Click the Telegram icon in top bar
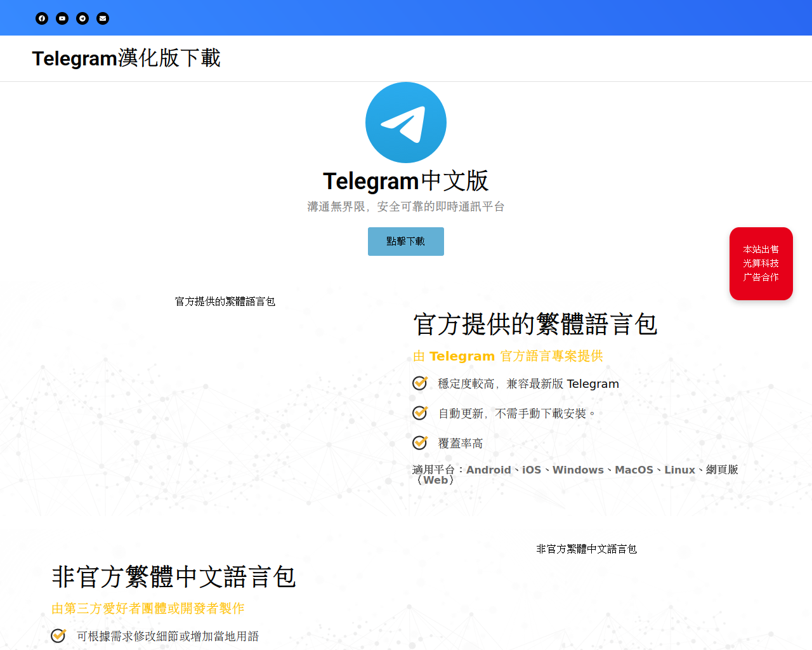The image size is (812, 650). (x=82, y=18)
